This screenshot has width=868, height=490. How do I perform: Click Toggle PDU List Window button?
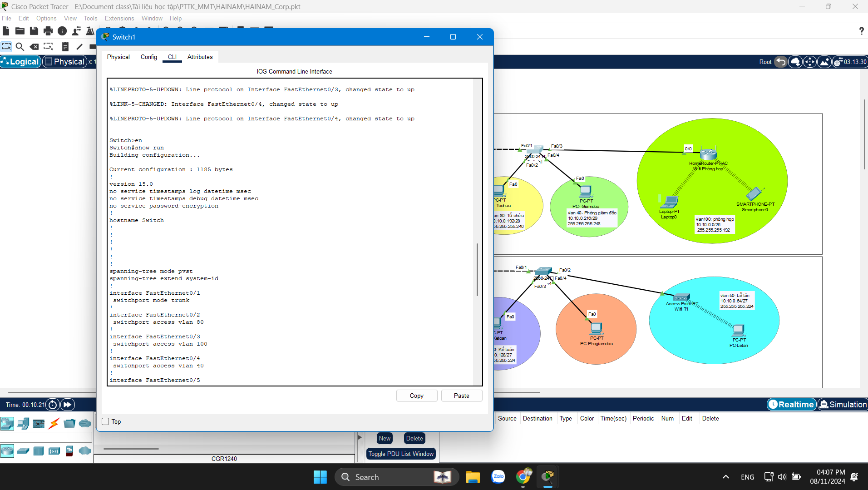click(x=401, y=454)
